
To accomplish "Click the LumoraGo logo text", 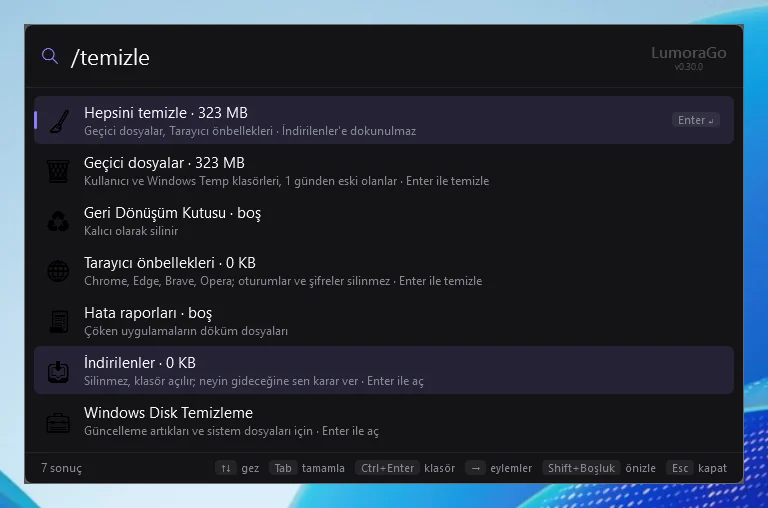I will [688, 52].
